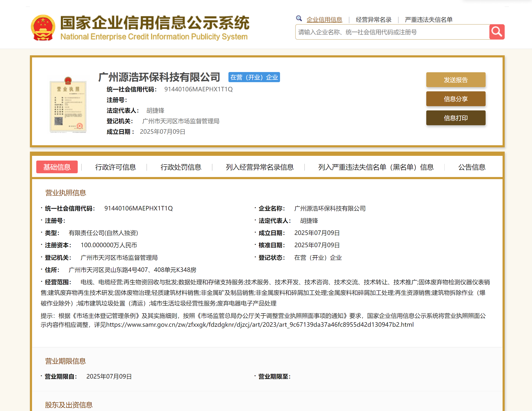Select 经营异常名录 search category
The image size is (532, 411).
tap(374, 20)
